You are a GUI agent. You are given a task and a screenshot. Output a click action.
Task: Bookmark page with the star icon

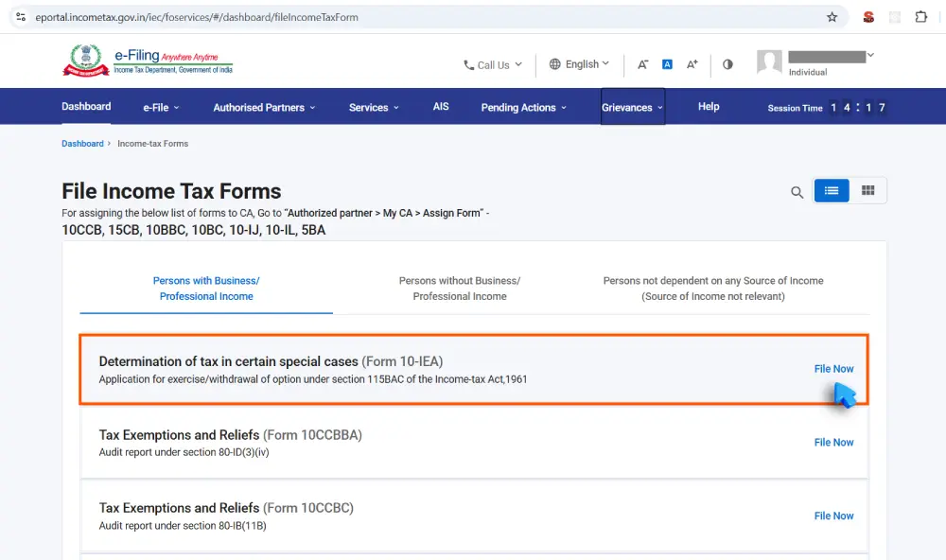[x=832, y=17]
